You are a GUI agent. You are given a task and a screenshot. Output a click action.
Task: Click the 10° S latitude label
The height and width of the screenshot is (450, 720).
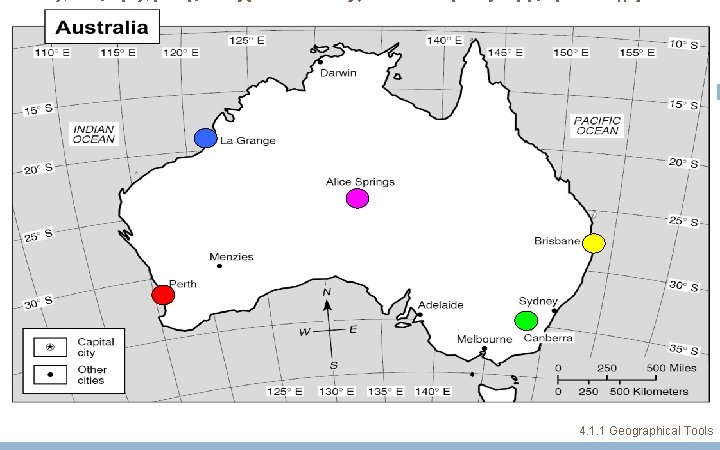(683, 45)
